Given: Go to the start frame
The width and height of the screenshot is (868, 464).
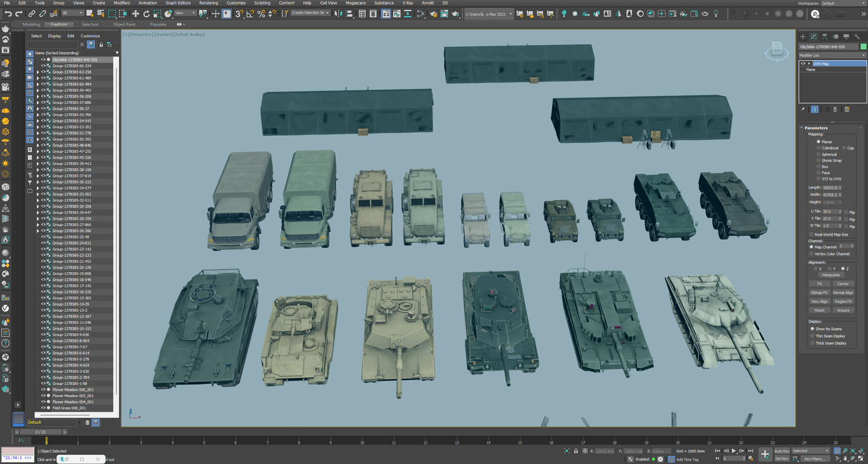Looking at the screenshot, I should 717,451.
